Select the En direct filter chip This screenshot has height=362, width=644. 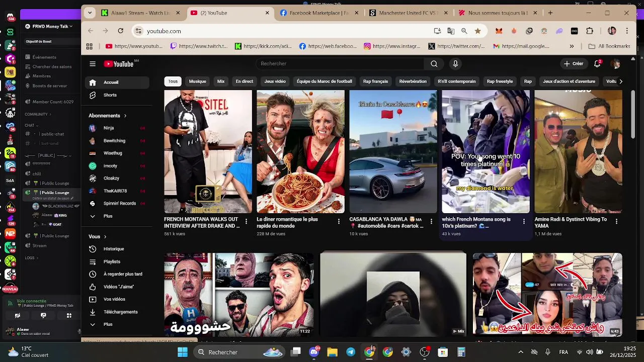point(245,81)
